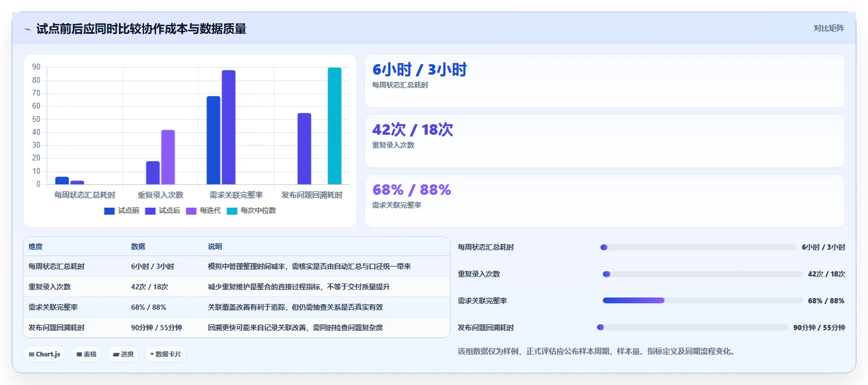Select the 重复录入次数 table row name
868x385 pixels.
pyautogui.click(x=50, y=286)
